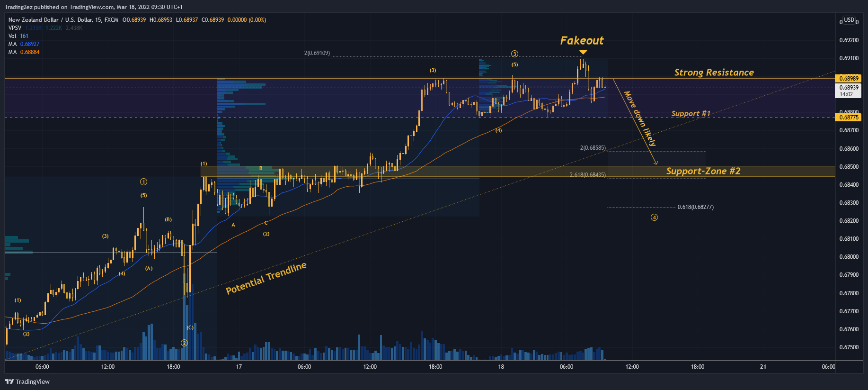Screen dimensions: 868x390
Task: Click the fib label 0.618(0.68277)
Action: coord(695,207)
